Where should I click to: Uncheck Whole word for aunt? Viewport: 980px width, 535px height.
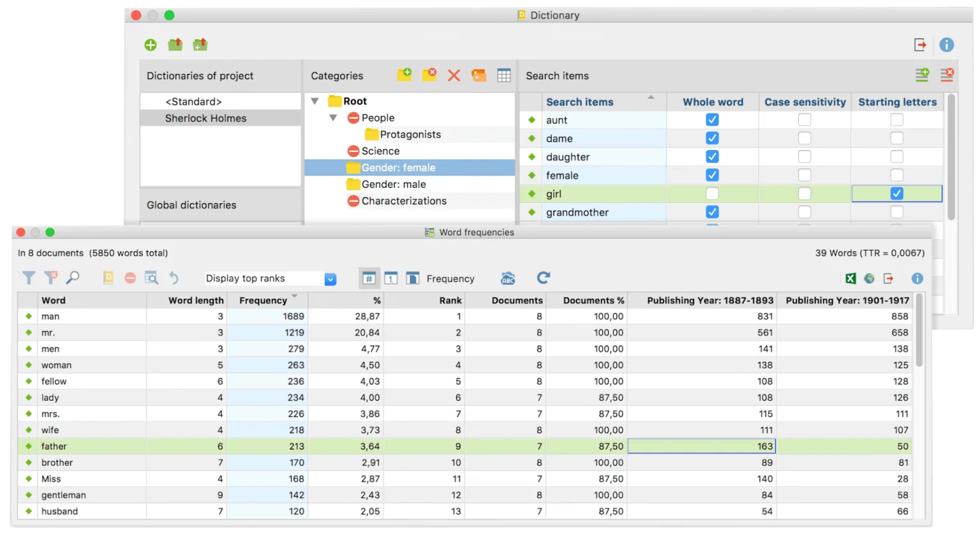713,119
